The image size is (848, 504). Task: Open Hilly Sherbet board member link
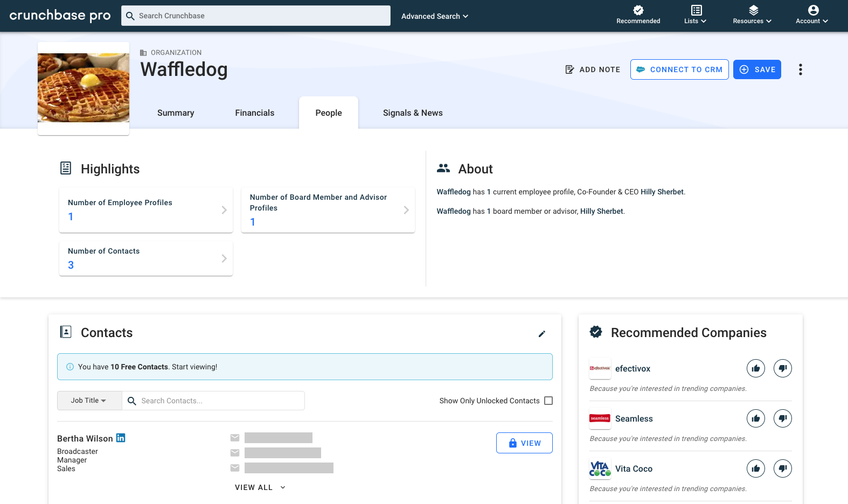point(601,211)
